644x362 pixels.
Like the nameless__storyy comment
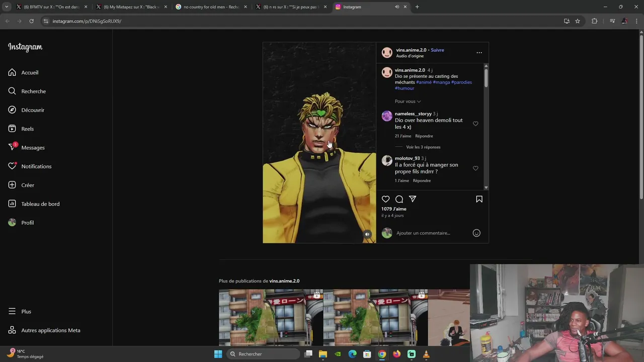(x=475, y=124)
